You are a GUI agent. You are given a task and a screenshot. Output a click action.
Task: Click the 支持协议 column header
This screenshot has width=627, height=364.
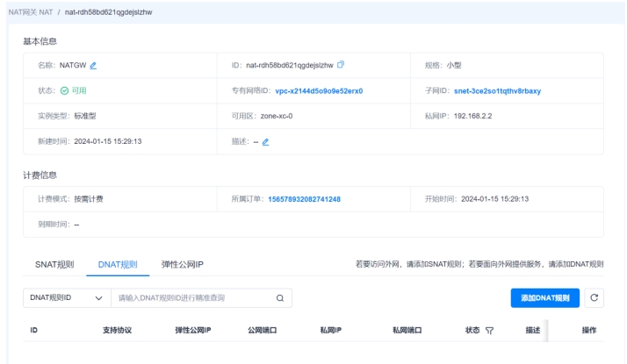(117, 331)
